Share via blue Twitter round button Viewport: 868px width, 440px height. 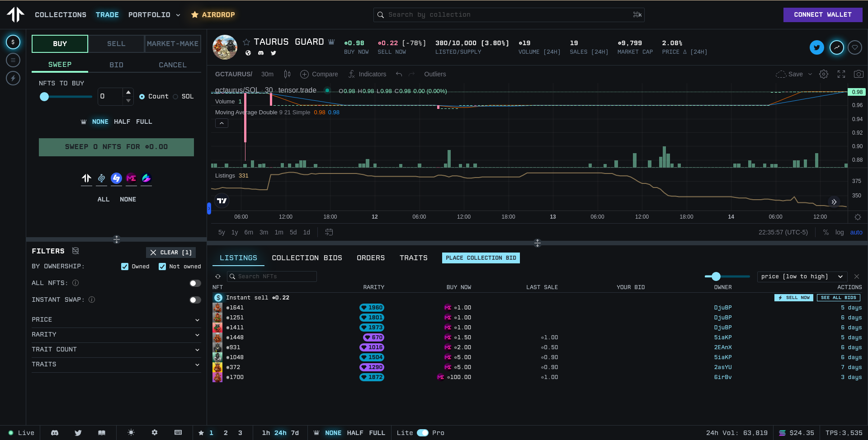[x=817, y=47]
